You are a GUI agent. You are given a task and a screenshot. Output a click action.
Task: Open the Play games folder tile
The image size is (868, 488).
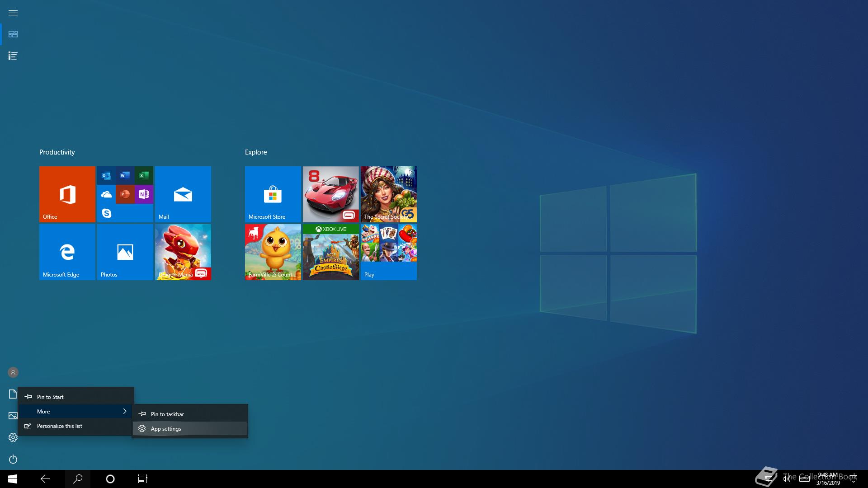click(389, 252)
